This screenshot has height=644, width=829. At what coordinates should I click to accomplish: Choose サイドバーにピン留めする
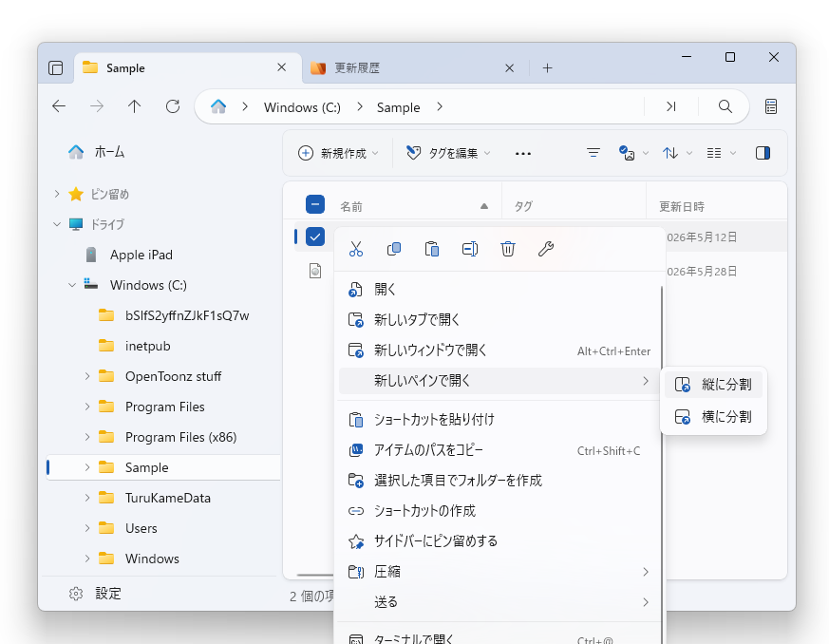point(499,540)
